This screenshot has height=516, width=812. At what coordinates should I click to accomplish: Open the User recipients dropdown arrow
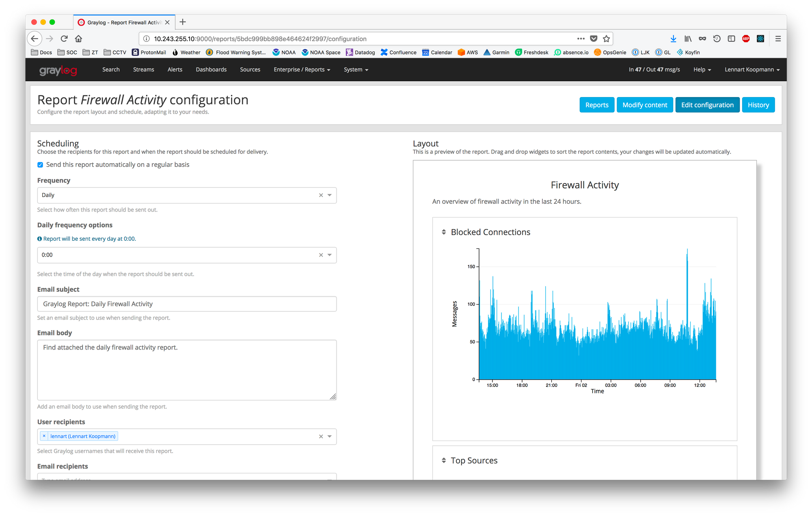coord(330,436)
